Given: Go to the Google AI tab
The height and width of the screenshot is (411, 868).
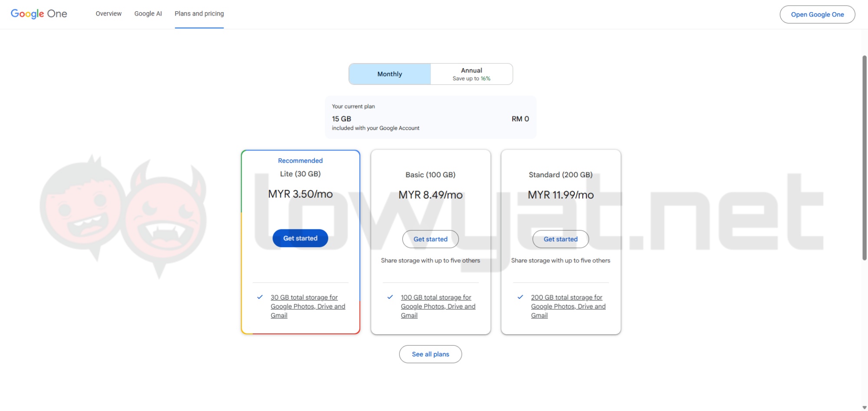Looking at the screenshot, I should [x=148, y=14].
